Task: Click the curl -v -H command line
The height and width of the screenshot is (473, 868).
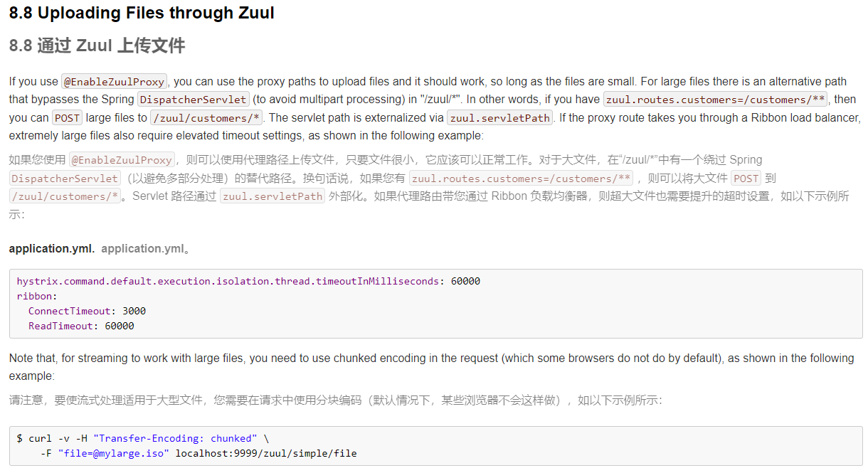Action: coord(143,438)
